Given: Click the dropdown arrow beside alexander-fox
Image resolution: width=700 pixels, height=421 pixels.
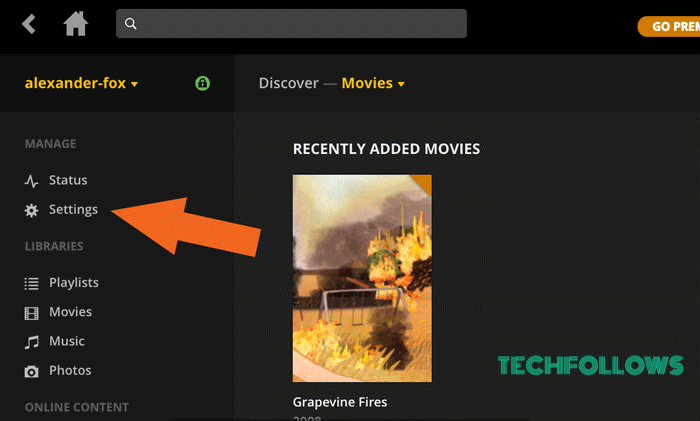Looking at the screenshot, I should click(x=134, y=84).
